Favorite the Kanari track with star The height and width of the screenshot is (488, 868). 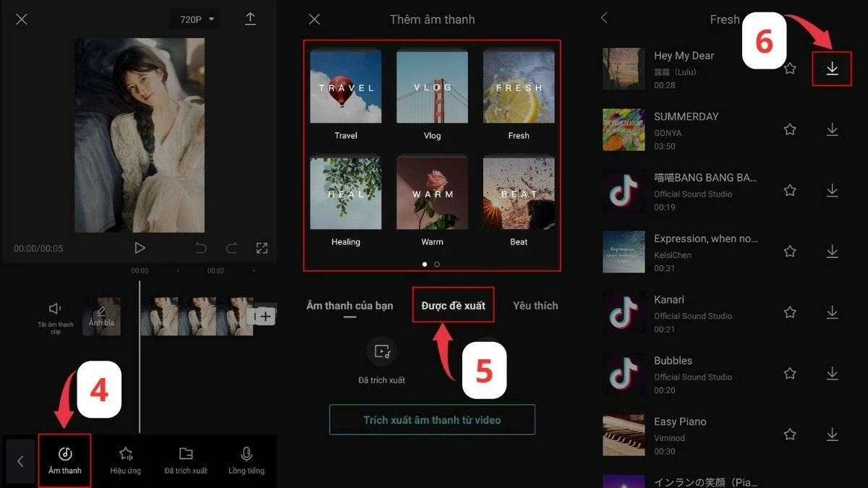pos(790,312)
